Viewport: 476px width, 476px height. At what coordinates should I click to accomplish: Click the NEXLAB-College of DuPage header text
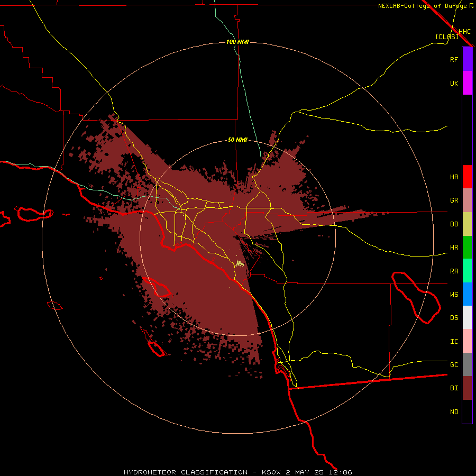(x=422, y=6)
